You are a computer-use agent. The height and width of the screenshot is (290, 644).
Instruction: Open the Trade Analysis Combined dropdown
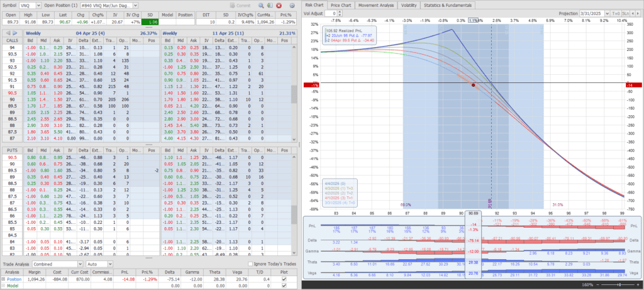tap(80, 264)
